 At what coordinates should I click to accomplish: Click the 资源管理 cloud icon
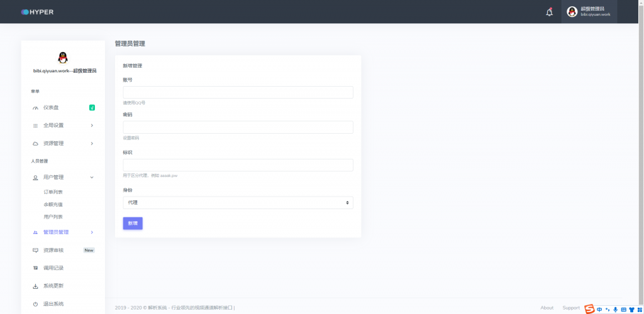click(x=35, y=143)
